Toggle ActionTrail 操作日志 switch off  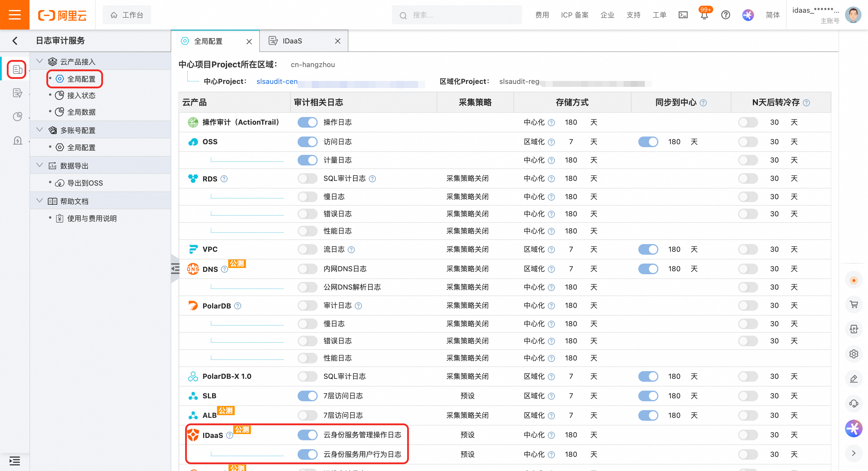[x=307, y=122]
